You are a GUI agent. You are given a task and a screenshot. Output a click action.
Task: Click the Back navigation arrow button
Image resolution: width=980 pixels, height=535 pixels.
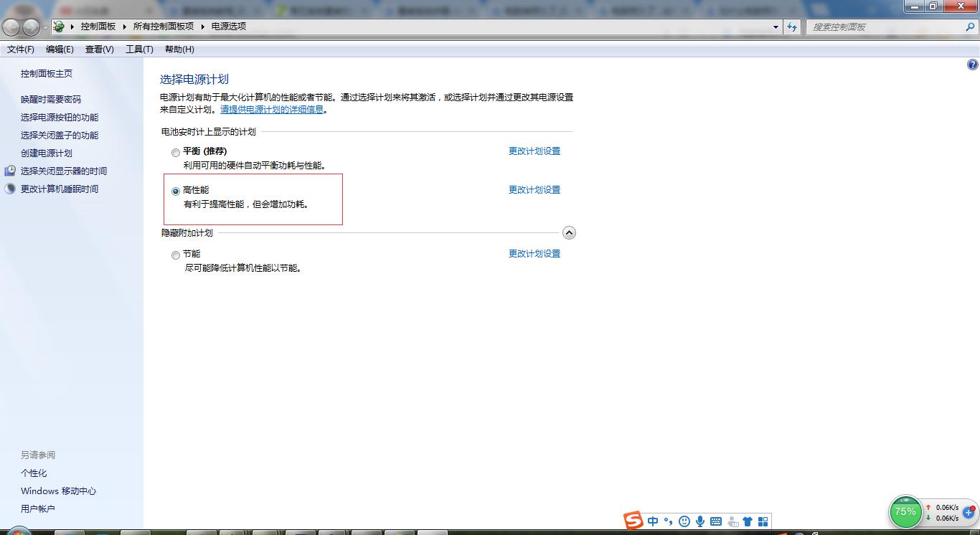coord(11,27)
